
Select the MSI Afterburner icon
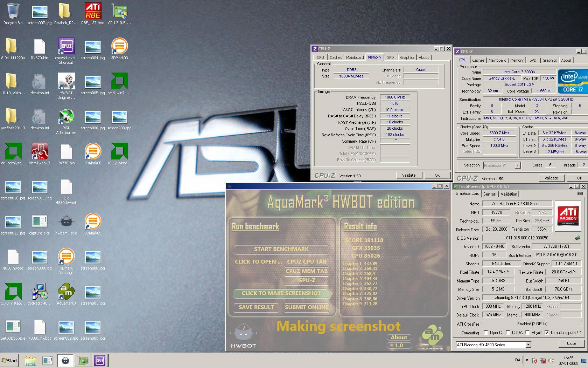pos(66,121)
